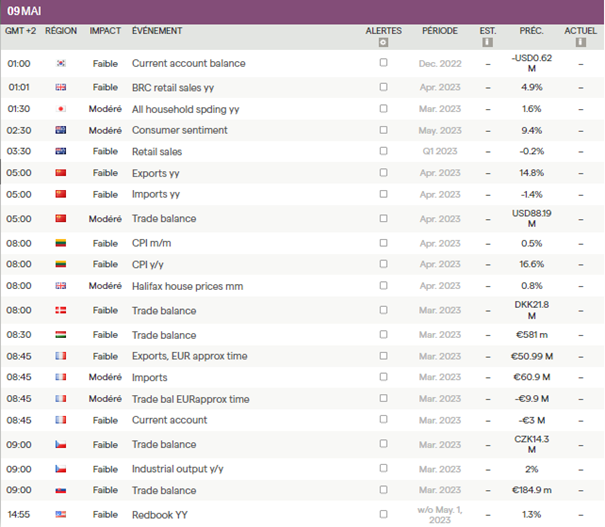605x527 pixels.
Task: Click the IMPACT column header
Action: coord(105,31)
